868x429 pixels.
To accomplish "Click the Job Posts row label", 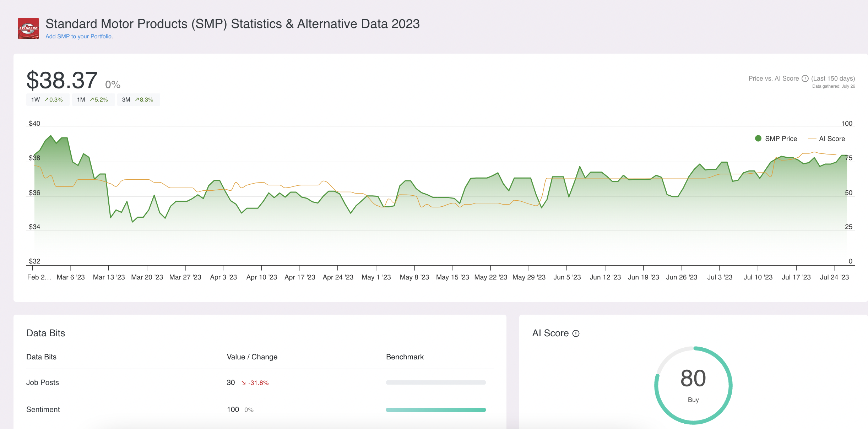I will click(43, 382).
